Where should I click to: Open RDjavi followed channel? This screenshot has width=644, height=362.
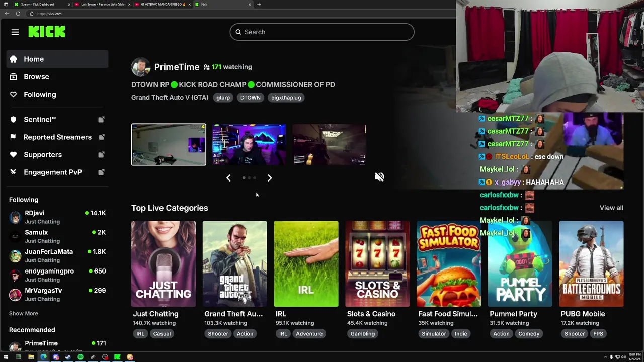tap(57, 217)
